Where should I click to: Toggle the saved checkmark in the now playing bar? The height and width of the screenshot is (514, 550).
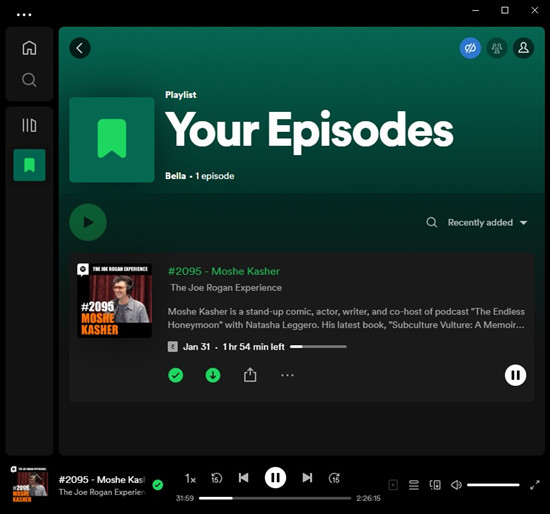click(x=158, y=485)
